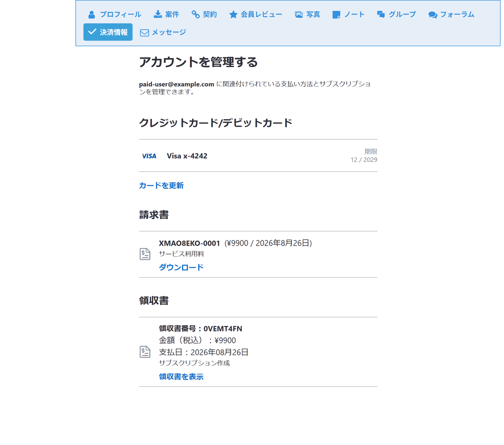Click the 期限 label above the expiry
The height and width of the screenshot is (445, 504).
(371, 151)
